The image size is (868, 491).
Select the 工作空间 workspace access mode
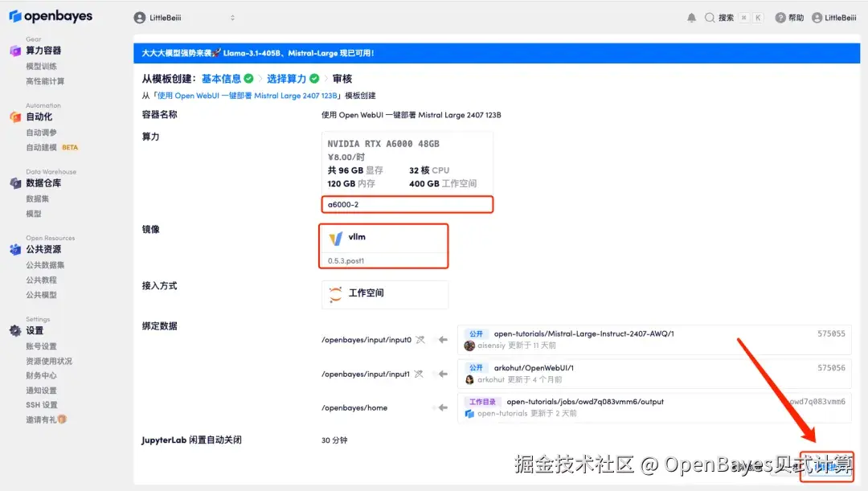[384, 295]
